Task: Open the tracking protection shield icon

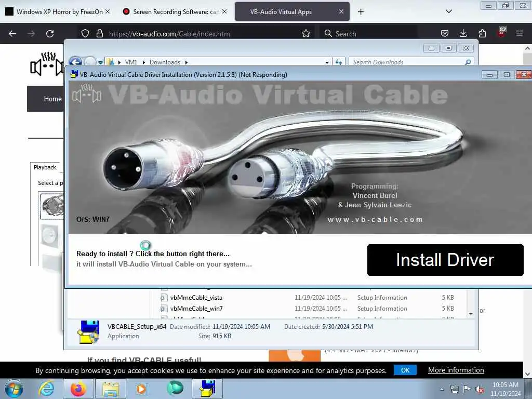Action: click(x=85, y=33)
